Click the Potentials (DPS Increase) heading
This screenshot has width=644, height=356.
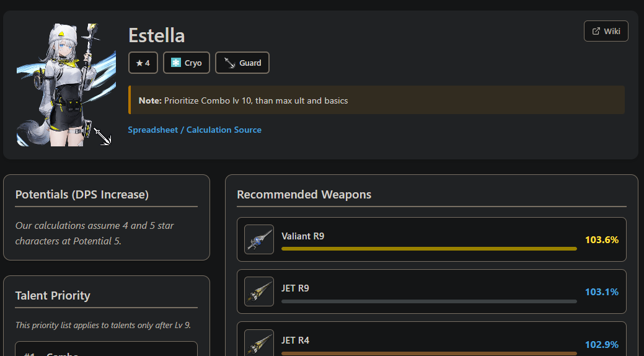82,195
